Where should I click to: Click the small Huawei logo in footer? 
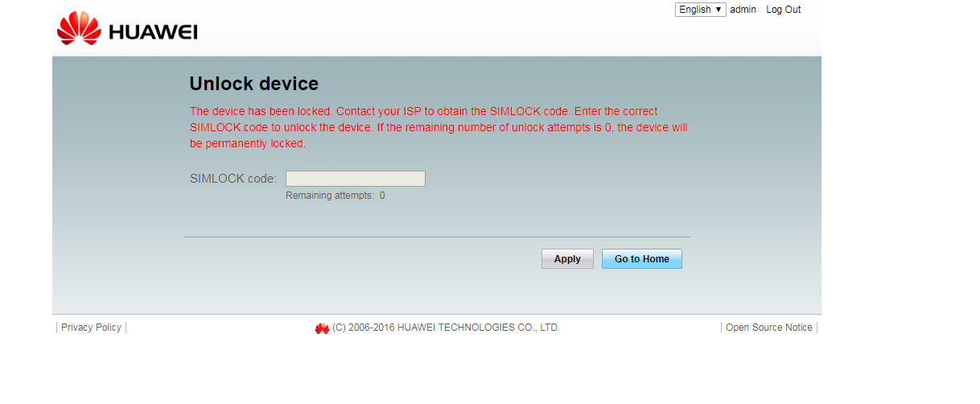coord(322,328)
